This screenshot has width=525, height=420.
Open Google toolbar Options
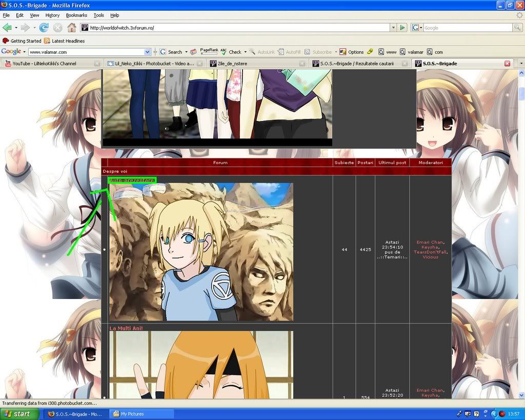pyautogui.click(x=352, y=52)
